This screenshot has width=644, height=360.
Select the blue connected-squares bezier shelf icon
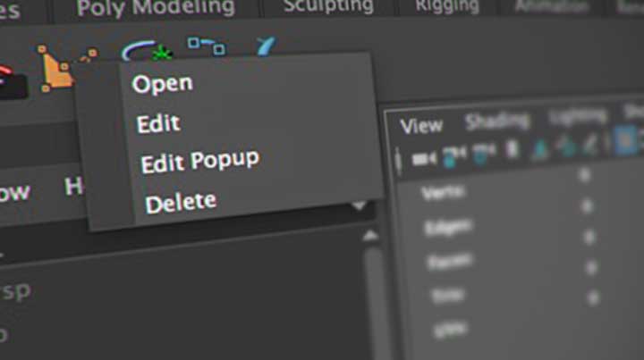coord(207,46)
